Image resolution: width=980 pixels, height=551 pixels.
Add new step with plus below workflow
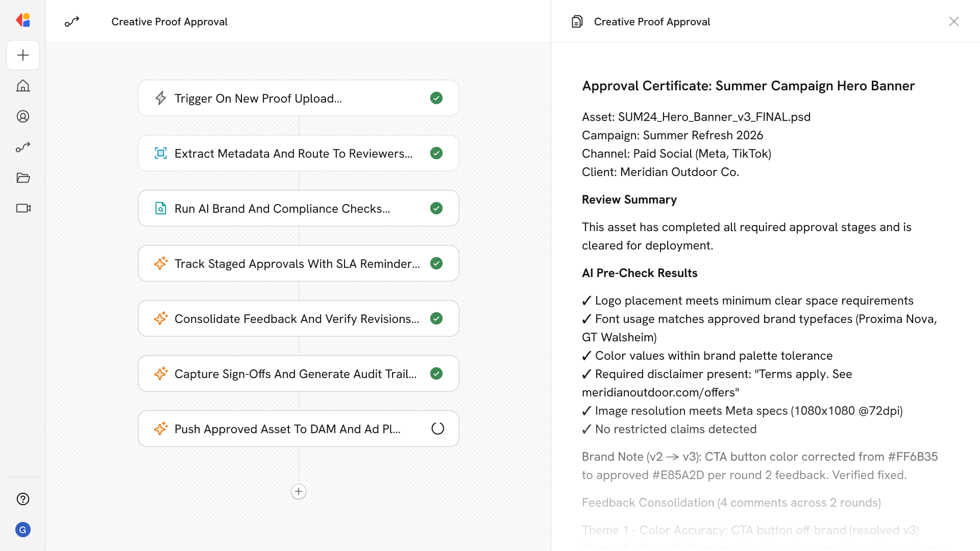coord(299,491)
